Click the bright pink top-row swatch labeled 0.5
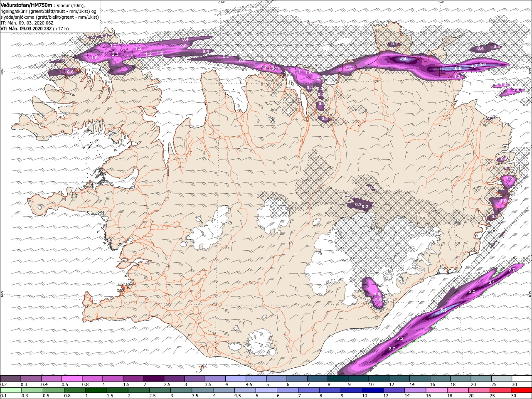Viewport: 532px width, 399px height. (x=72, y=379)
